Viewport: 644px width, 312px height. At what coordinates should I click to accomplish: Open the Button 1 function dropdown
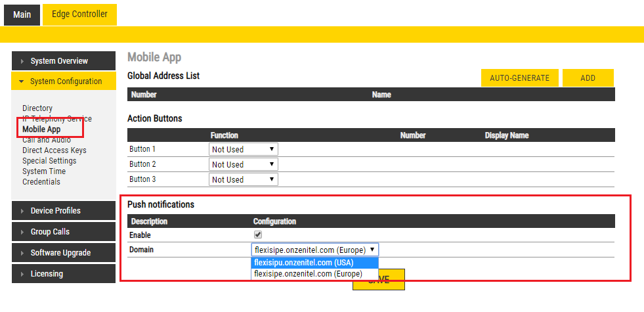pos(243,150)
